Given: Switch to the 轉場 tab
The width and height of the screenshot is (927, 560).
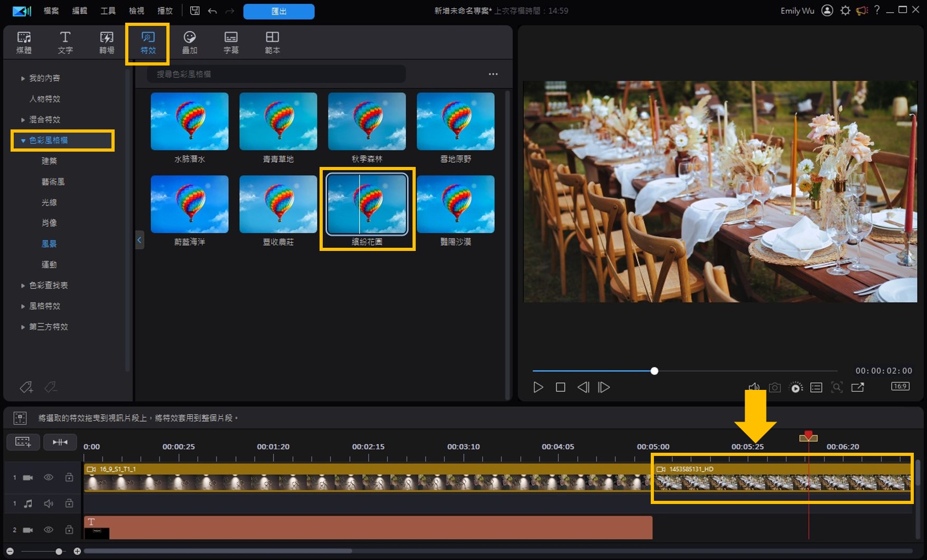Looking at the screenshot, I should pyautogui.click(x=107, y=42).
